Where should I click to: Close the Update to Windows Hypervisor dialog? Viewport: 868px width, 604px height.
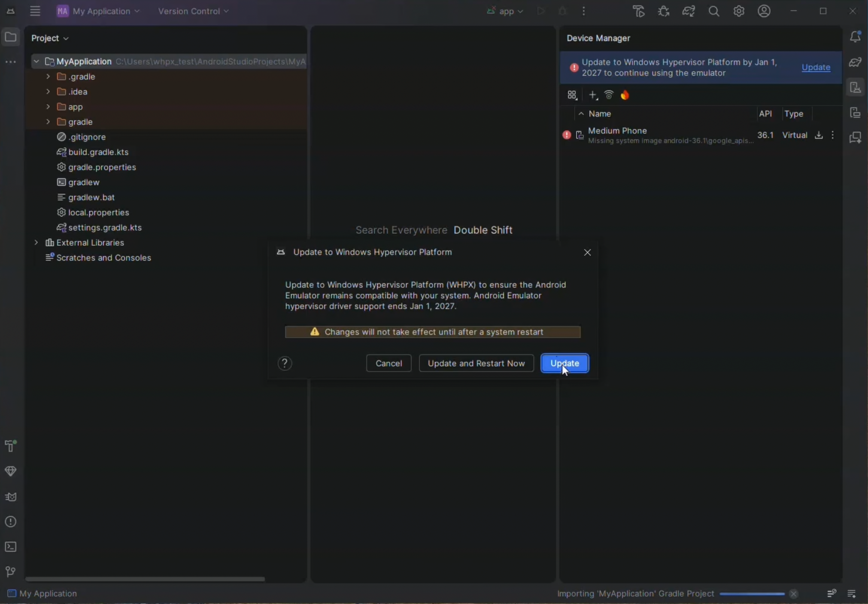point(587,253)
